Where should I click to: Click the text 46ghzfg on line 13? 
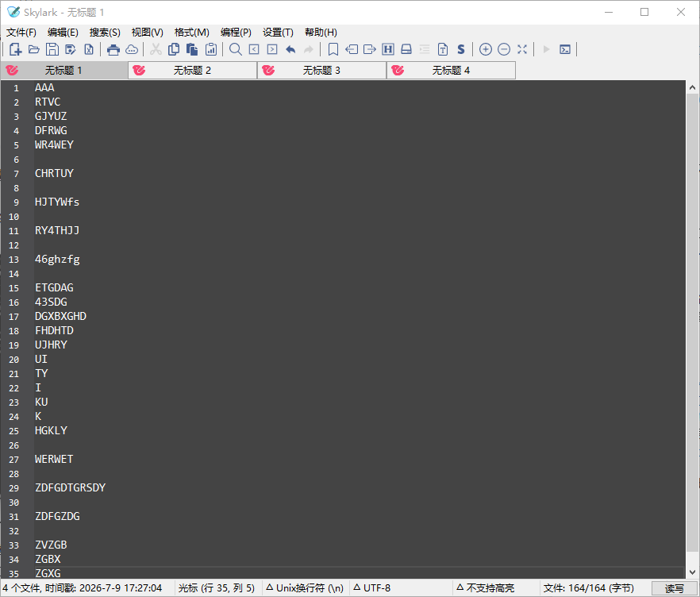point(57,259)
